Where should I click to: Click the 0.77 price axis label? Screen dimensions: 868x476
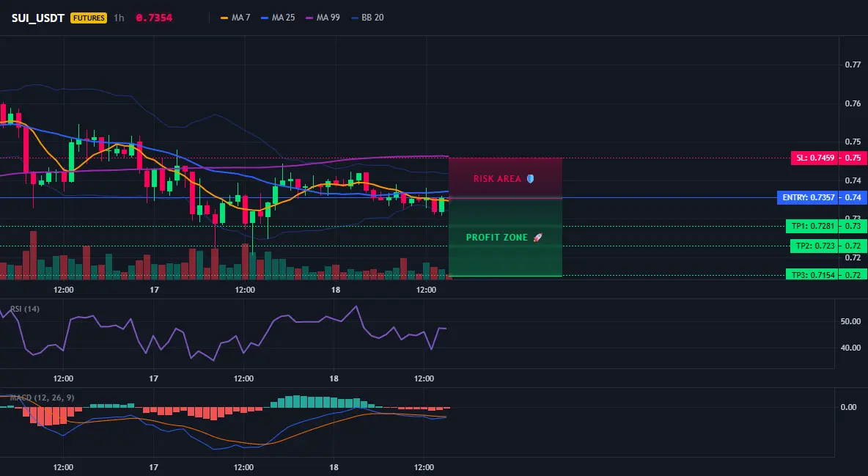(x=853, y=65)
